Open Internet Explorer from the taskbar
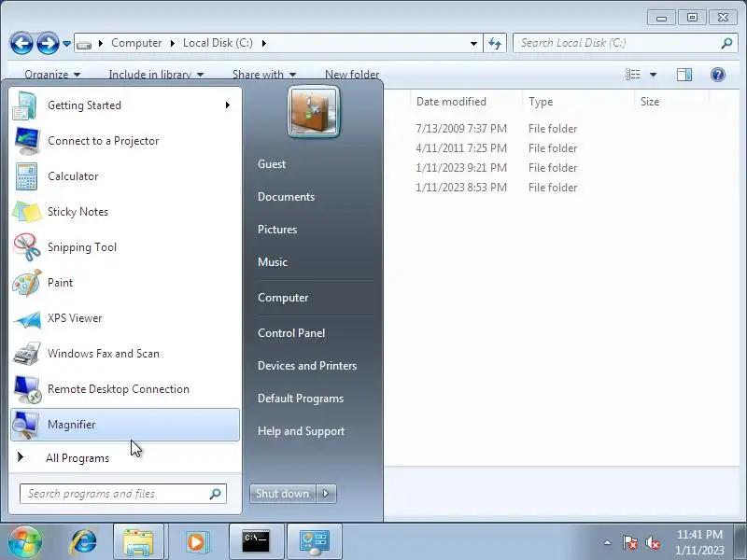The image size is (747, 560). pos(84,542)
